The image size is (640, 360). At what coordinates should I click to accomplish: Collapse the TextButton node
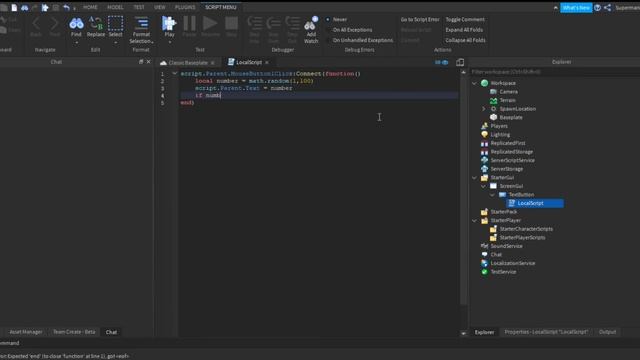(493, 195)
